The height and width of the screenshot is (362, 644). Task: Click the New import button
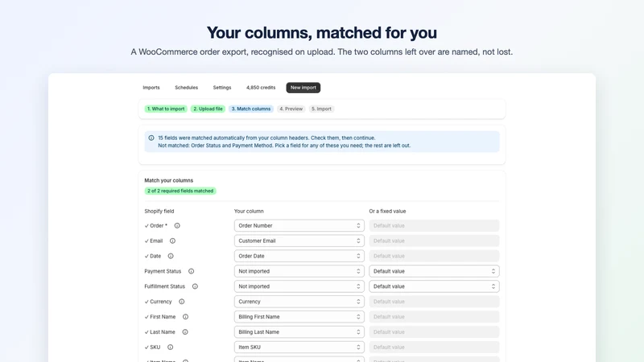point(303,88)
